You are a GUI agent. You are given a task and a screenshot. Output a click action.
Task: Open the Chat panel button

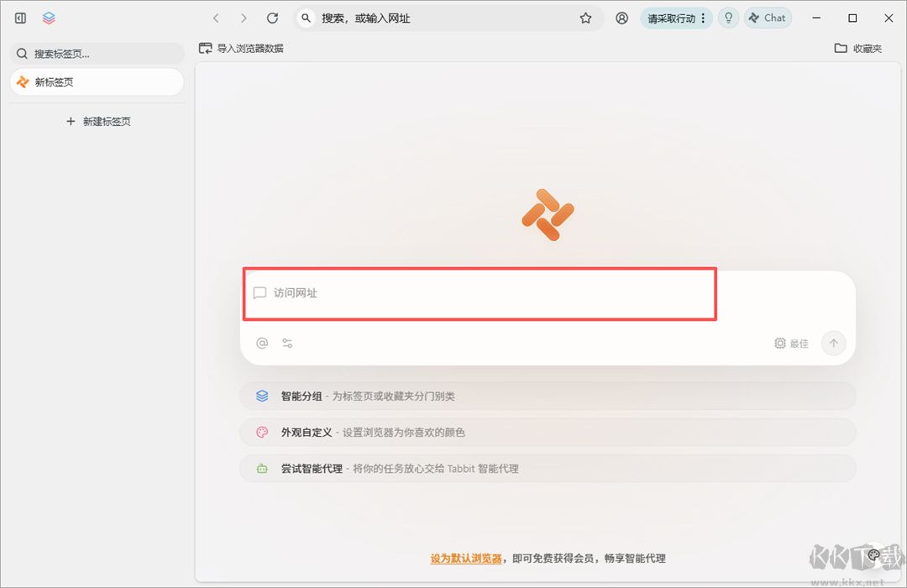[768, 18]
